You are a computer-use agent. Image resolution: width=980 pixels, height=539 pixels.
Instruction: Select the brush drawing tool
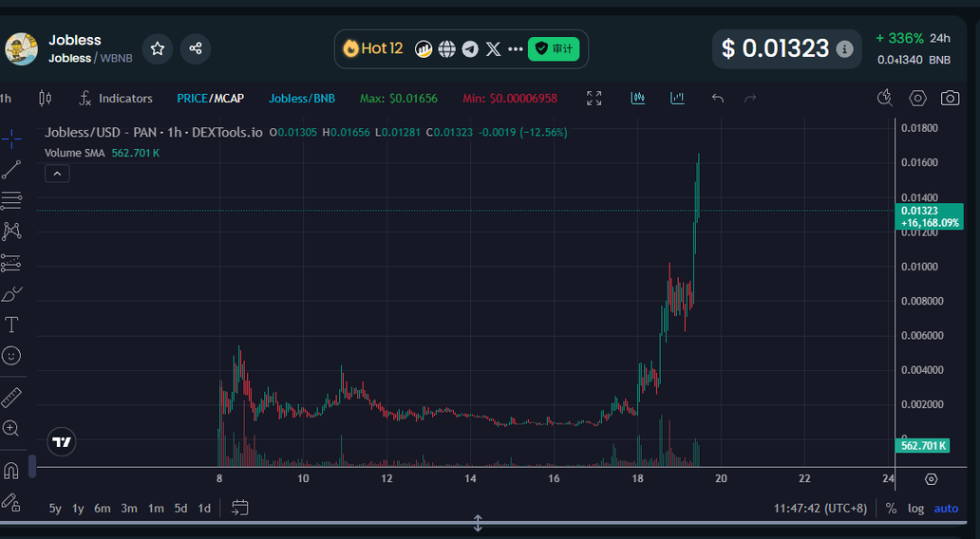click(11, 293)
